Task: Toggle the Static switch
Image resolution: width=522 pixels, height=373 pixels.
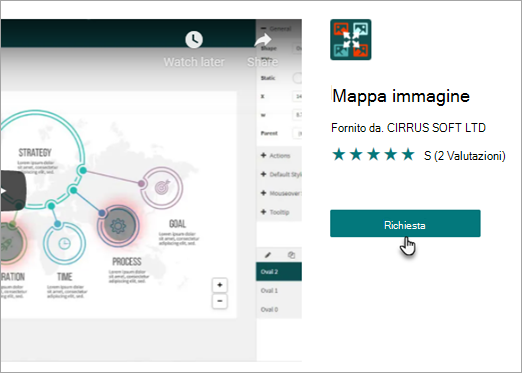Action: click(297, 78)
